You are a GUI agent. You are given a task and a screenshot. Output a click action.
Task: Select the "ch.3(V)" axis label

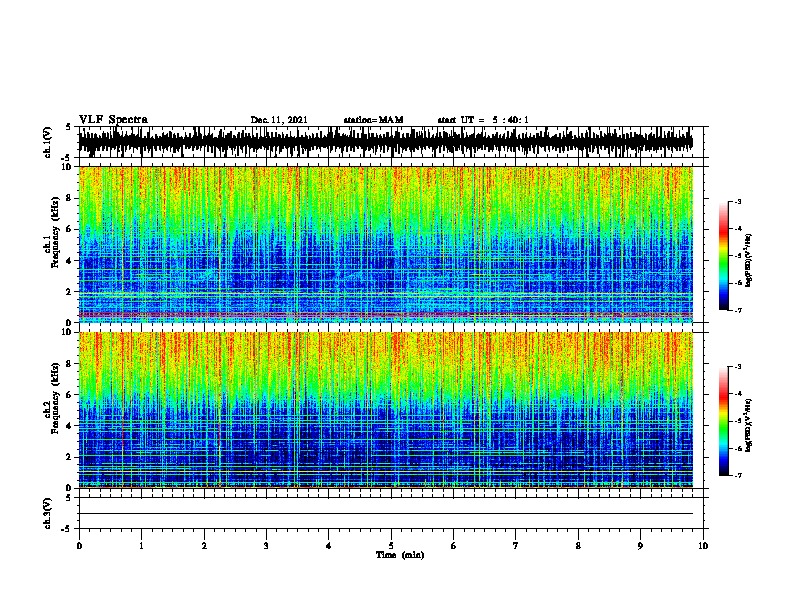48,513
